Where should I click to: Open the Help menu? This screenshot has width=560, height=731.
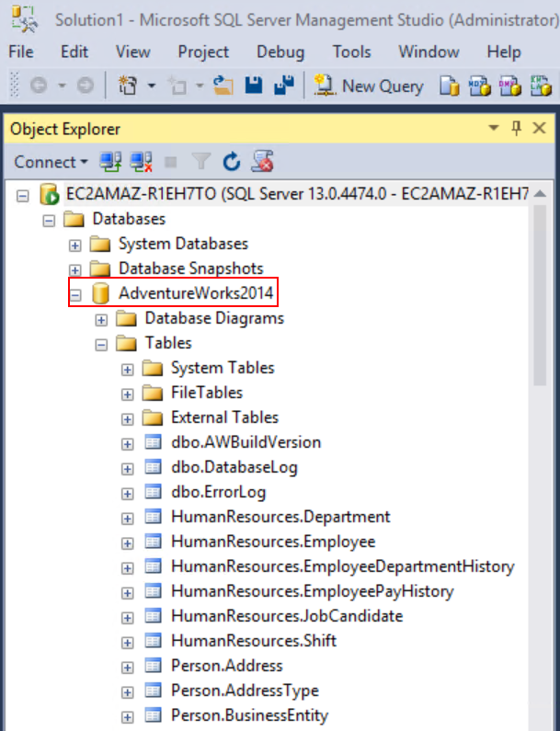click(x=504, y=52)
